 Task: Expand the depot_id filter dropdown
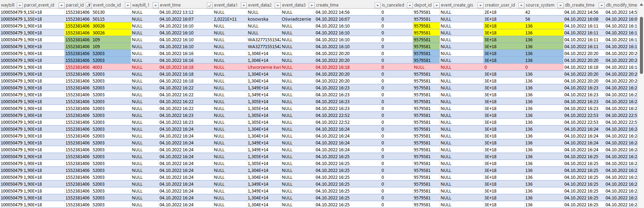(x=436, y=5)
